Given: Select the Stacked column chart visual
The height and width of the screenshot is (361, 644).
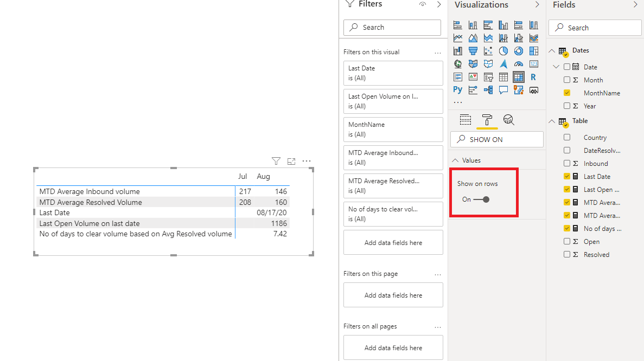Looking at the screenshot, I should [473, 25].
